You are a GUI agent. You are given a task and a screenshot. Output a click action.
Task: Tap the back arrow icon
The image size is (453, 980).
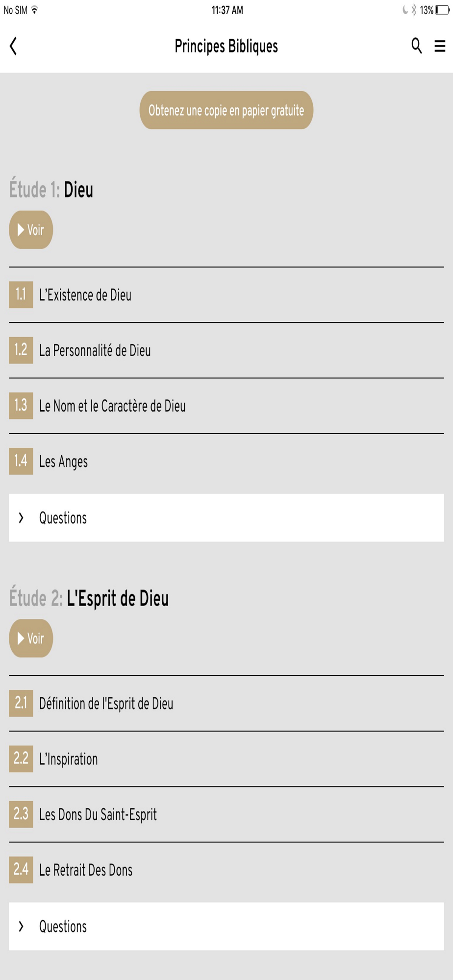(13, 47)
